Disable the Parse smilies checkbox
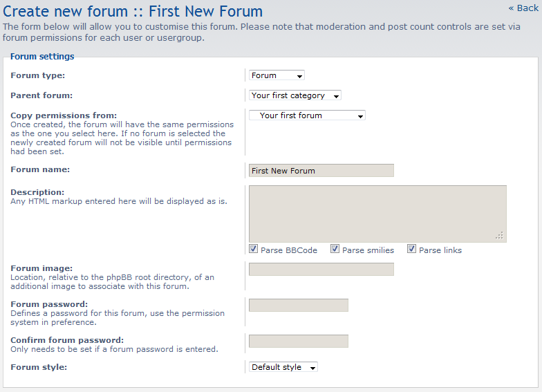The image size is (542, 392). coord(335,249)
